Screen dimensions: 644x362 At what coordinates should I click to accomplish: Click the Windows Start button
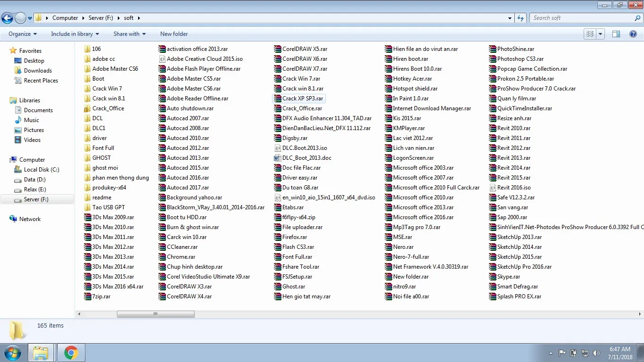click(12, 353)
